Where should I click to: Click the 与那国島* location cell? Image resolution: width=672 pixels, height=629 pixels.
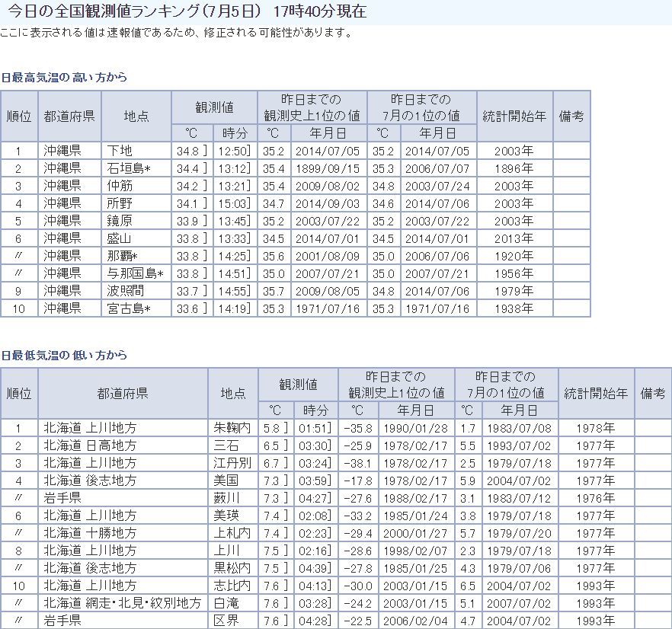pyautogui.click(x=135, y=273)
